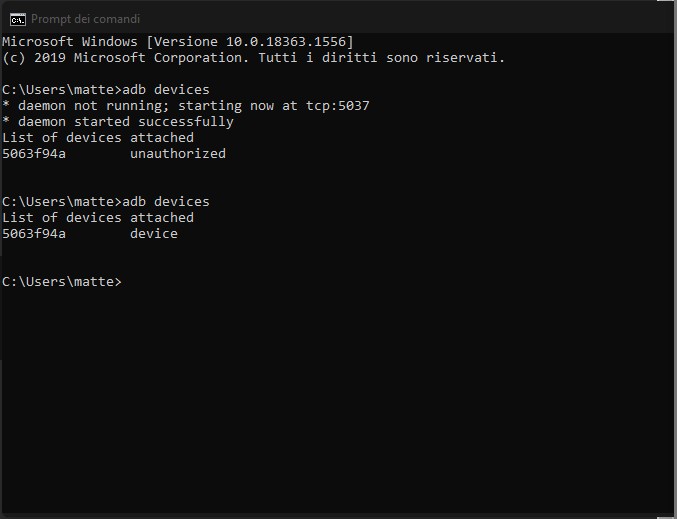Click the 'Prompt dei comandi' window title
This screenshot has height=519, width=677.
click(x=86, y=18)
